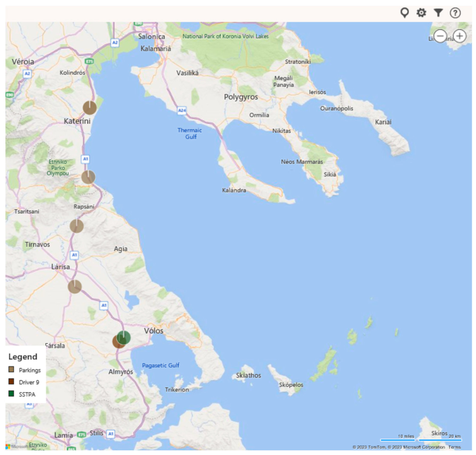
Task: Open the filter funnel icon
Action: [438, 13]
